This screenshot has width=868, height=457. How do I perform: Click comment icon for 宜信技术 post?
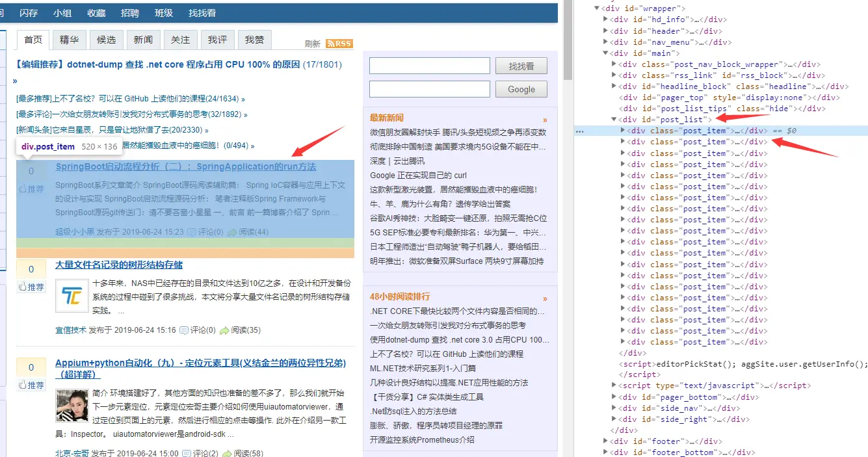pyautogui.click(x=183, y=330)
